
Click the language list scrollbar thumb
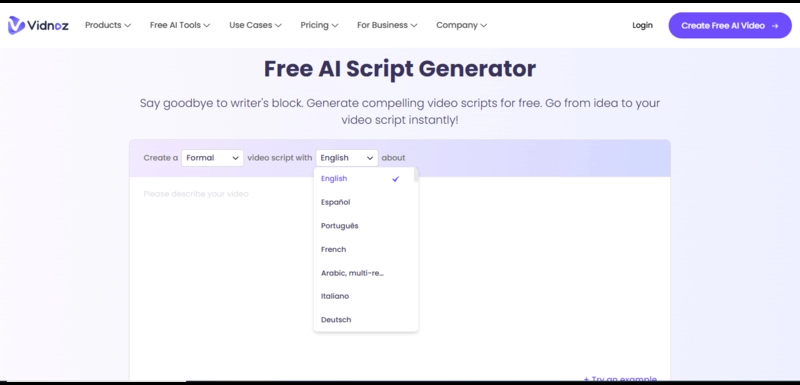416,175
